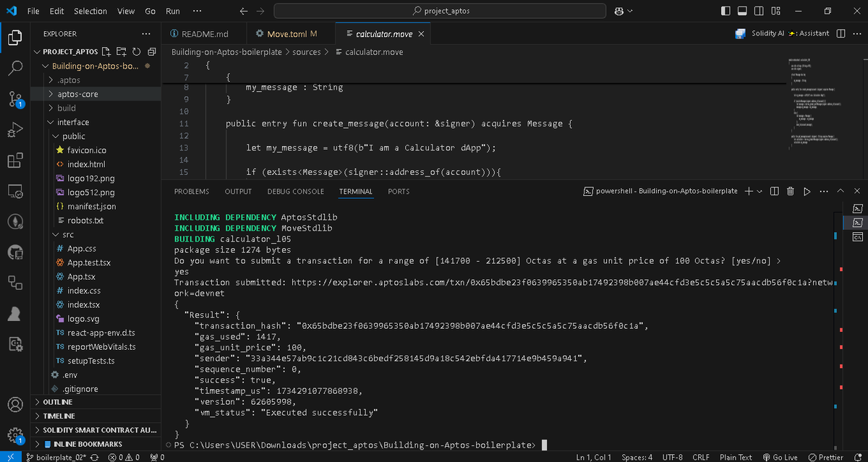This screenshot has width=868, height=462.
Task: Open the Search view in activity bar
Action: point(14,69)
